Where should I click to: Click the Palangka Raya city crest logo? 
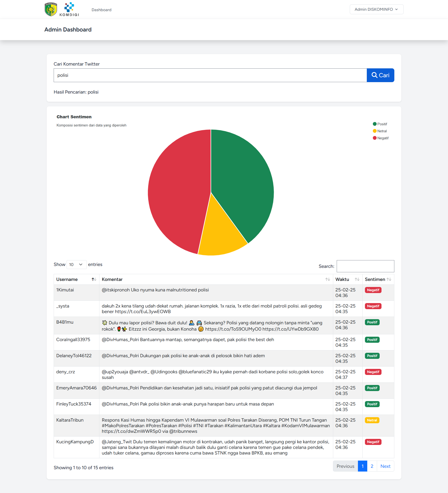51,9
